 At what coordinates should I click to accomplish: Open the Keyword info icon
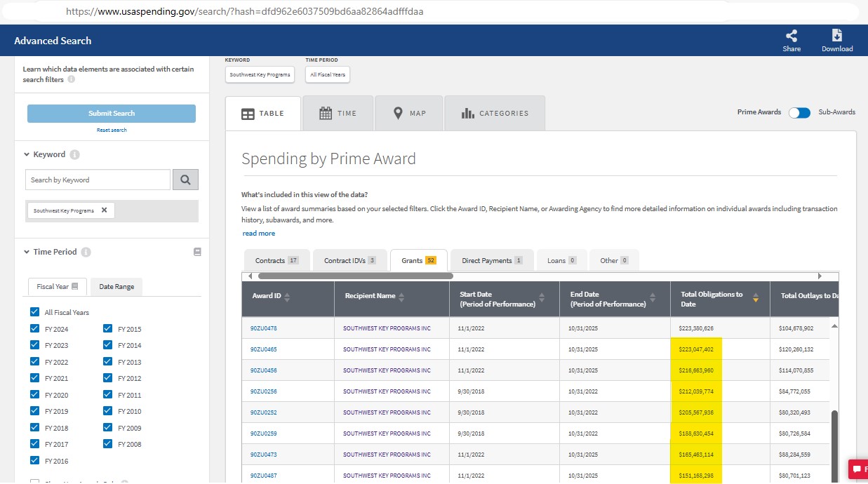[x=74, y=154]
